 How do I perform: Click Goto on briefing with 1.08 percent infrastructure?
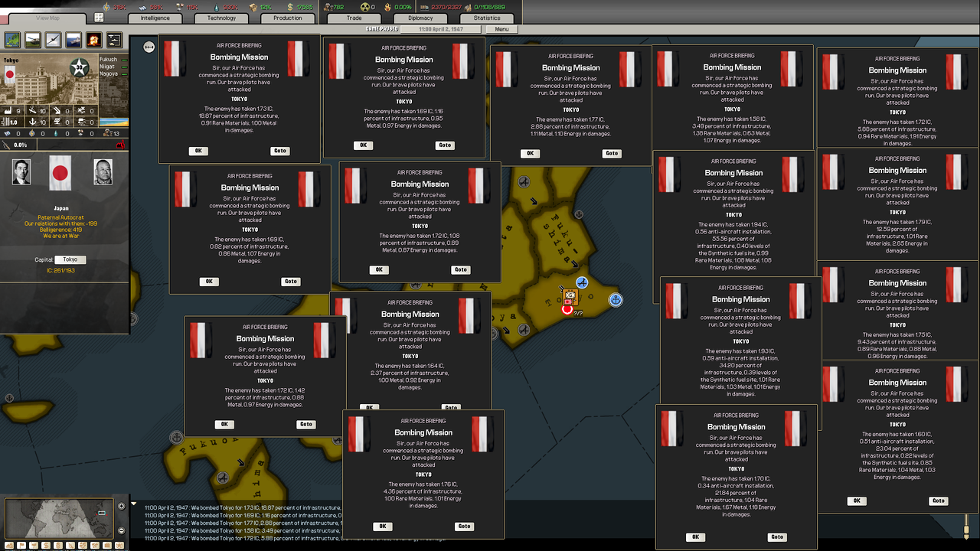coord(460,269)
